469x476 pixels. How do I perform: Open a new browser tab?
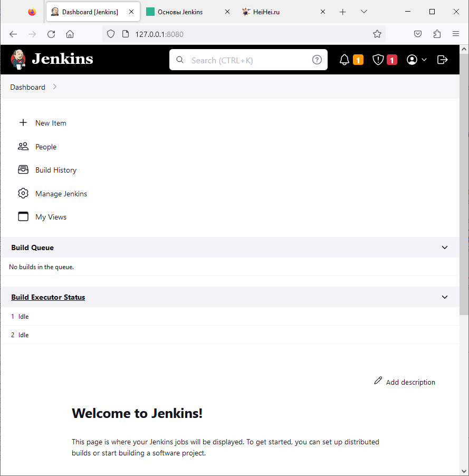343,12
